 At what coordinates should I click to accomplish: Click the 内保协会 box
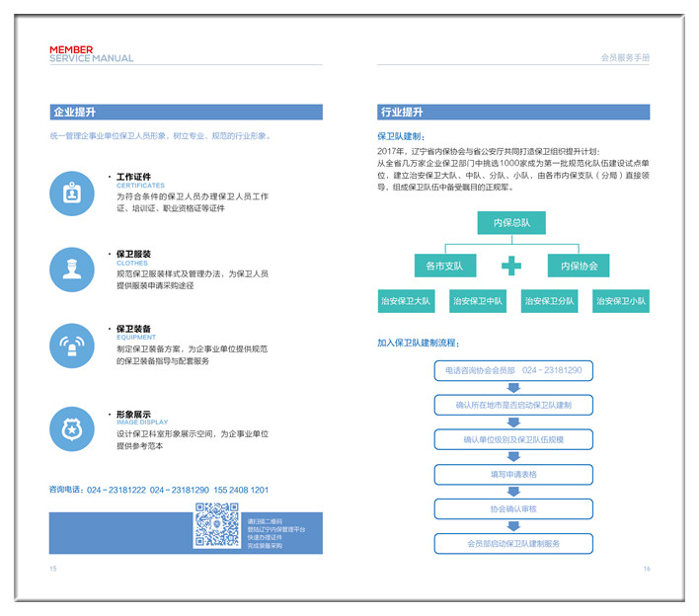click(x=579, y=267)
